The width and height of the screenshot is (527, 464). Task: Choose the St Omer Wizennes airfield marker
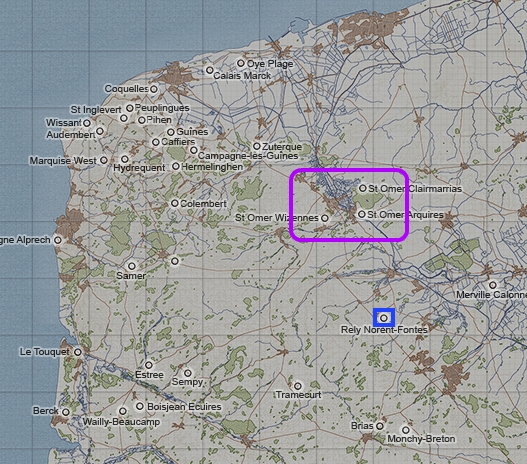(324, 218)
